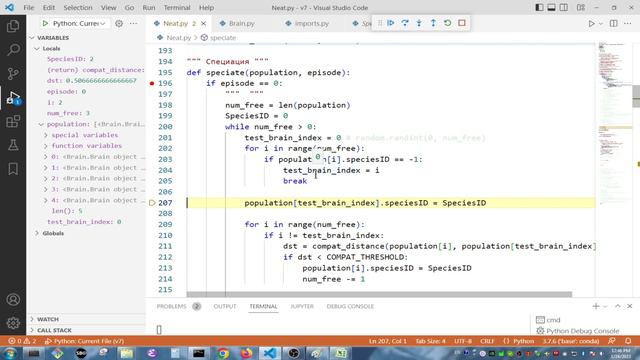Expand the WATCH section
640x360 pixels.
48,319
